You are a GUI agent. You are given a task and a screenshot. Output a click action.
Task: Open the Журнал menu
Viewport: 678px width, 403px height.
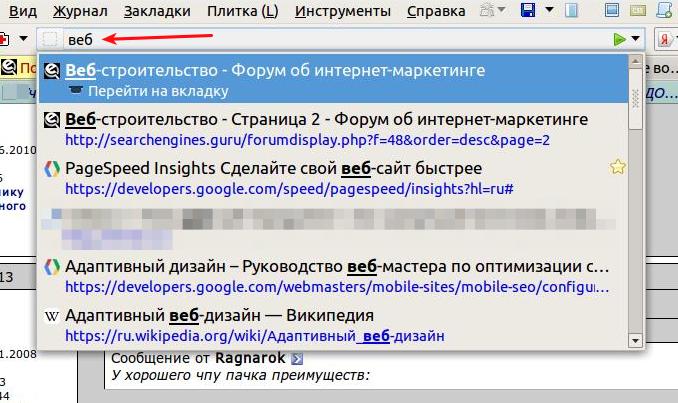click(x=80, y=11)
